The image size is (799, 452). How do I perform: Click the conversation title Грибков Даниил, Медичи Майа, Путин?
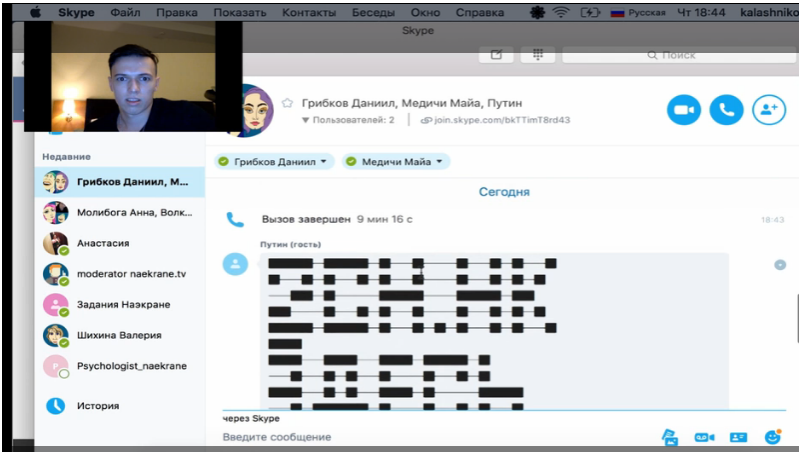coord(412,103)
